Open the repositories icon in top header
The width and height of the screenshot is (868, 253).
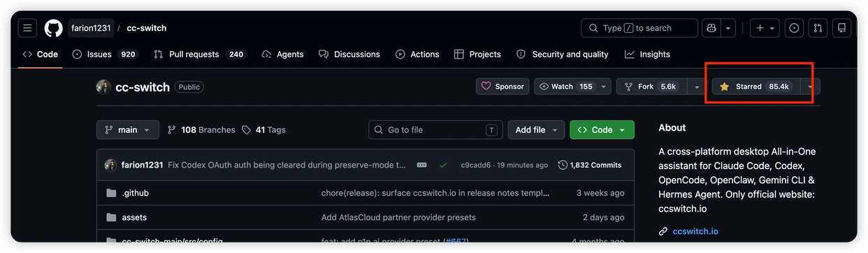coord(841,28)
